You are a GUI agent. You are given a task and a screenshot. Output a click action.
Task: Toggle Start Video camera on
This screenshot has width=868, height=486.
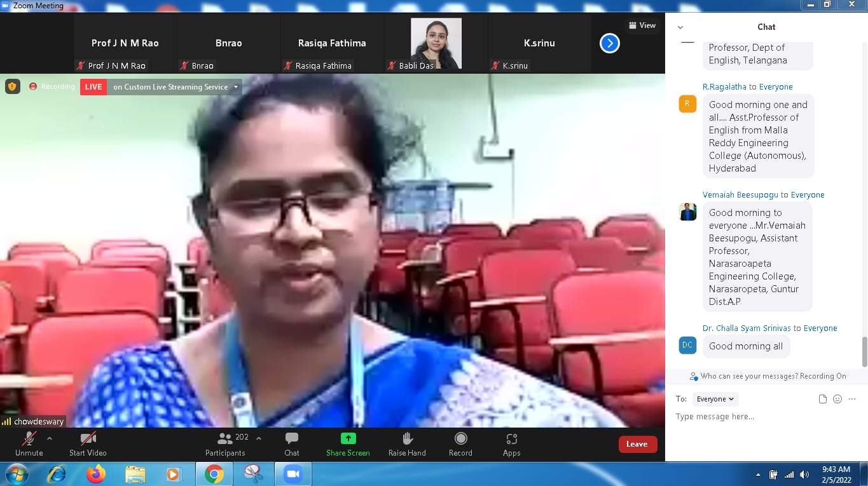point(88,439)
